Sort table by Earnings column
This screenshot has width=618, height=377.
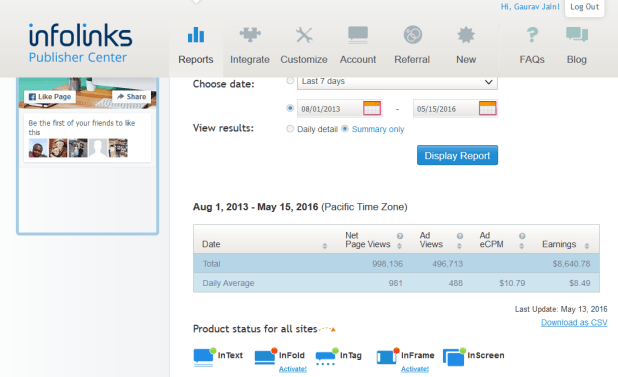[587, 246]
